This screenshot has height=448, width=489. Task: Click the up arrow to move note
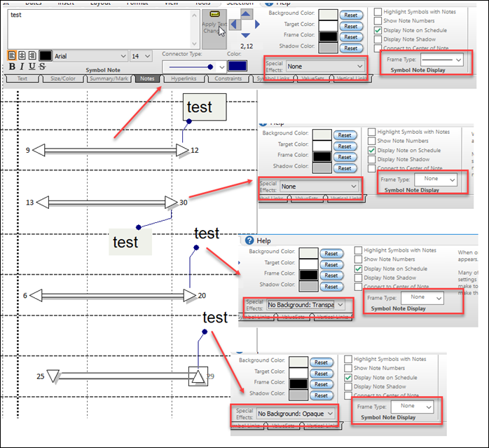coord(246,13)
